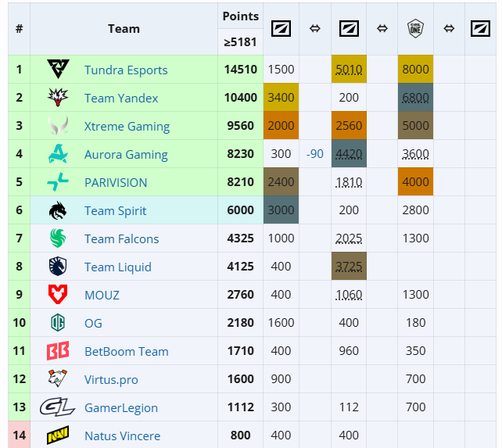Click the Tundra Esports team logo
The height and width of the screenshot is (448, 502).
pyautogui.click(x=58, y=69)
